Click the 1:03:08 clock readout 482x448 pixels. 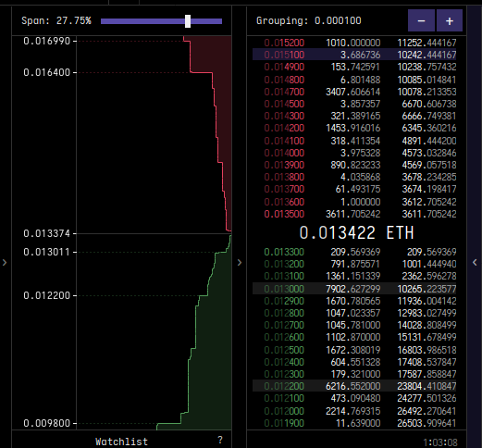pos(440,442)
